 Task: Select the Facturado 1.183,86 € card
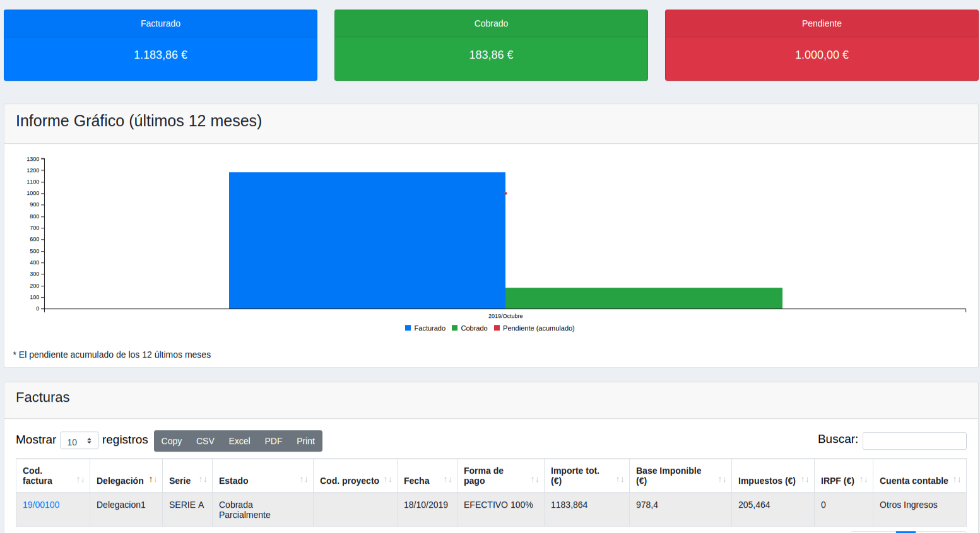coord(160,45)
